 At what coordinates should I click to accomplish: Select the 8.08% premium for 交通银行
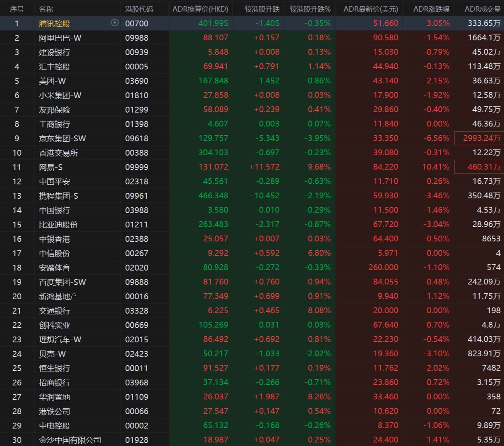coord(319,311)
